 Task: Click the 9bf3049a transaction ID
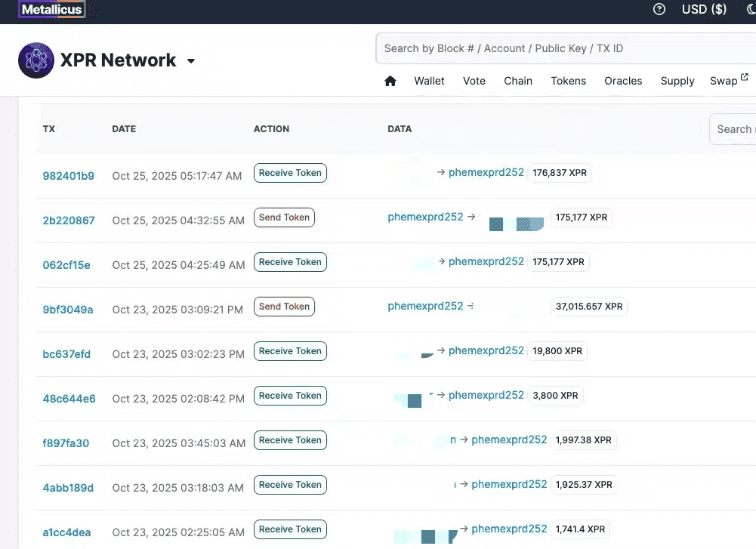(68, 310)
